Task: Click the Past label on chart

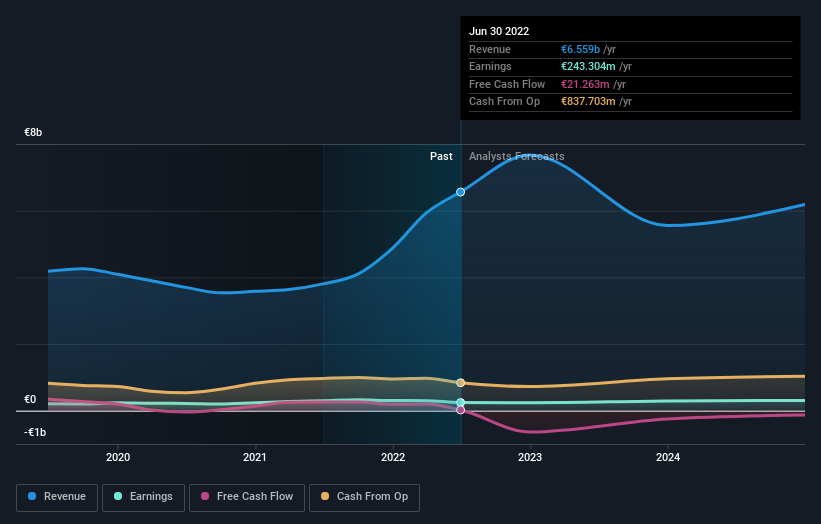Action: (441, 156)
